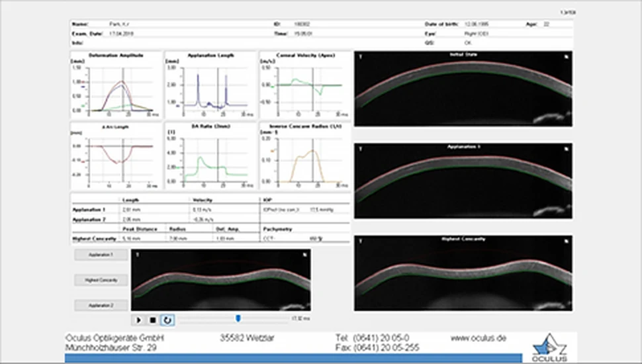642x364 pixels.
Task: Select the Age value
Action: (546, 24)
